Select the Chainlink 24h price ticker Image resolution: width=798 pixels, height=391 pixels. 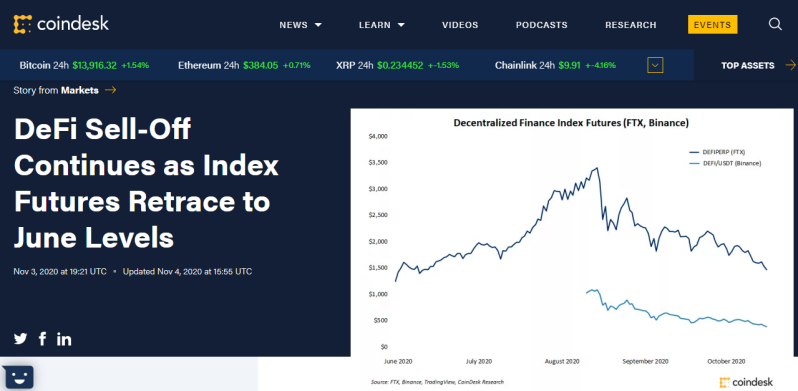click(555, 65)
